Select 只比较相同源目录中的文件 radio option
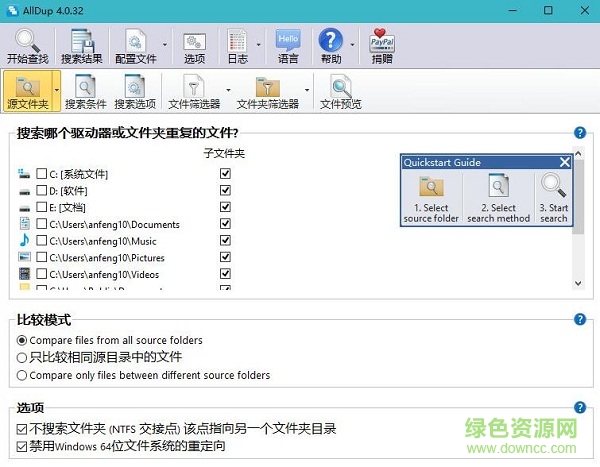600x467 pixels. click(22, 358)
